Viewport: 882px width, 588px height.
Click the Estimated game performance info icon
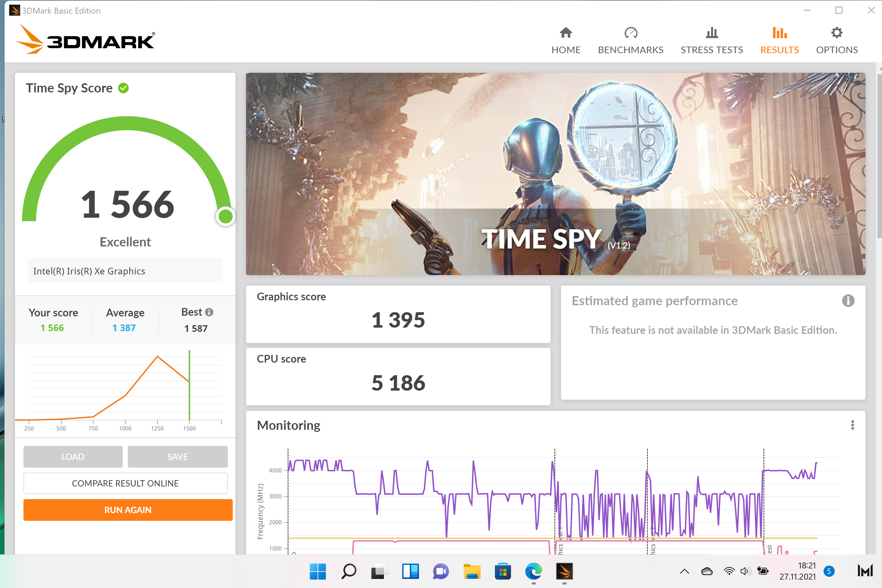point(848,301)
